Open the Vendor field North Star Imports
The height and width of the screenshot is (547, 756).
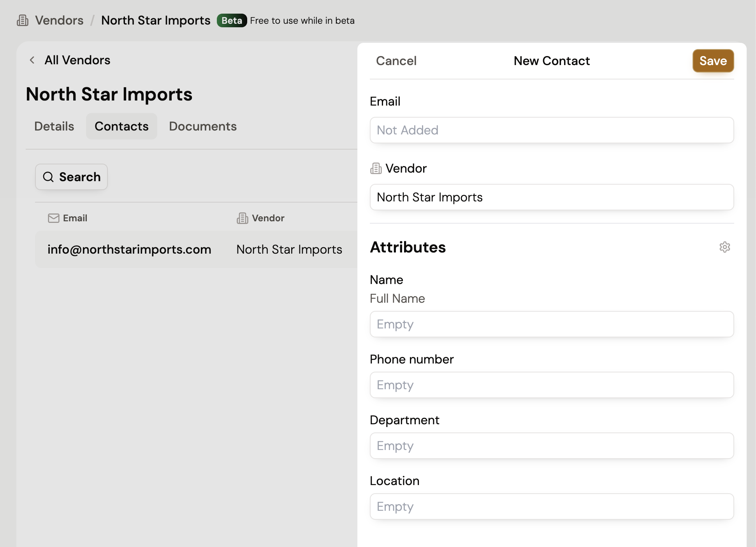551,197
